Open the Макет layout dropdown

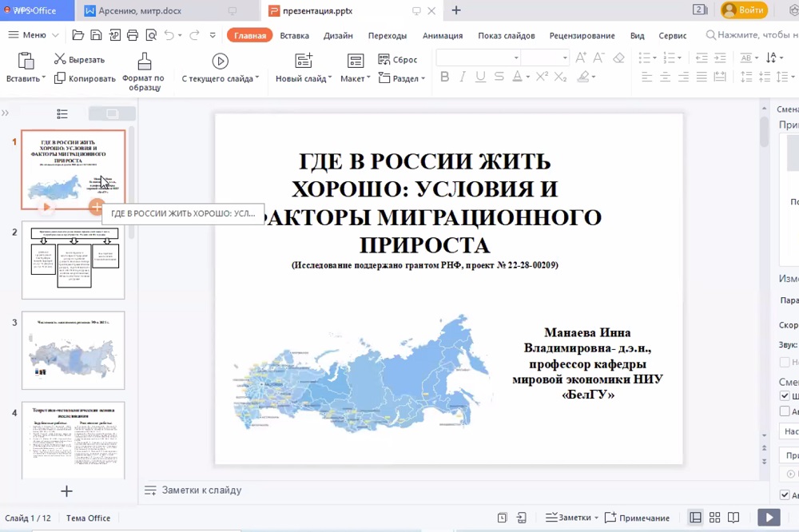[x=355, y=78]
